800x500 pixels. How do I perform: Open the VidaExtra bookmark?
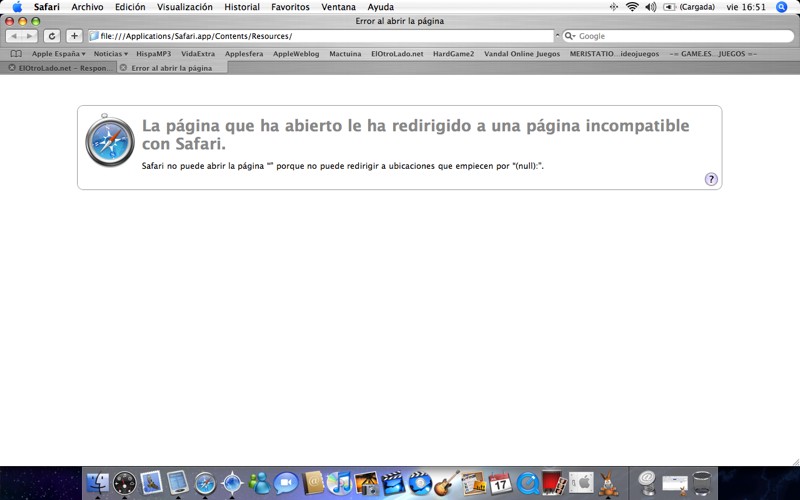pyautogui.click(x=198, y=54)
